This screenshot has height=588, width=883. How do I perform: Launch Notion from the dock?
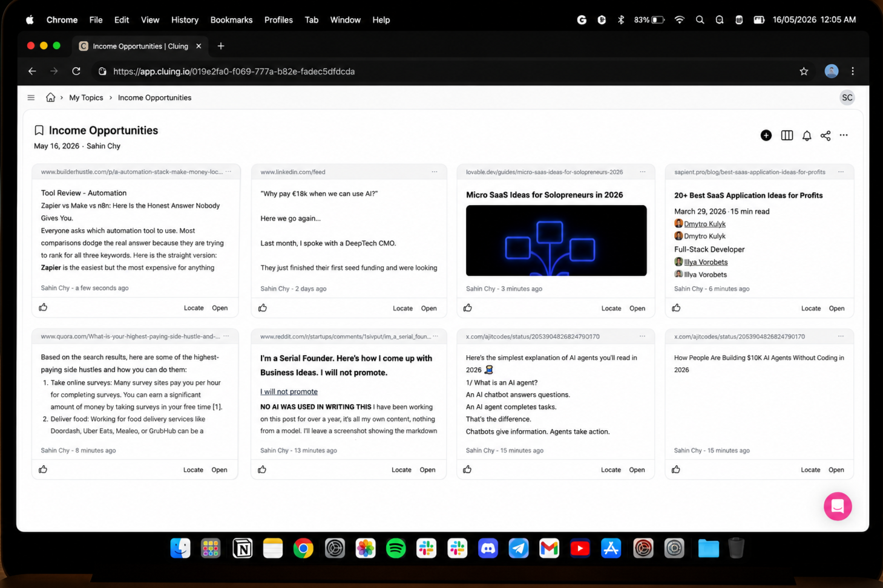click(x=242, y=549)
